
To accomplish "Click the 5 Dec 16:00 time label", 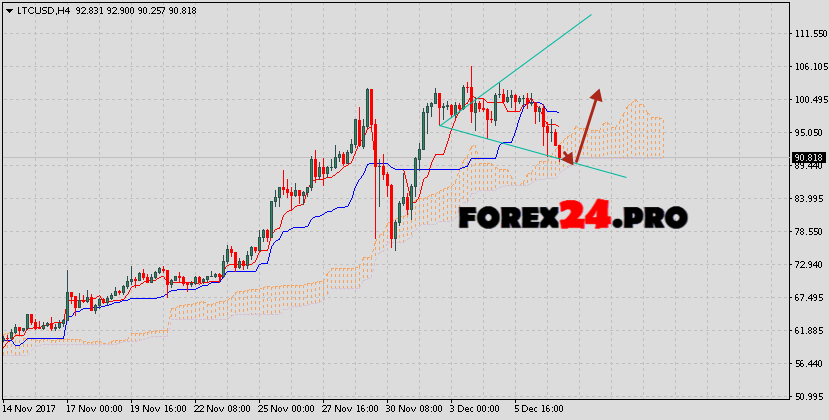I will point(540,410).
